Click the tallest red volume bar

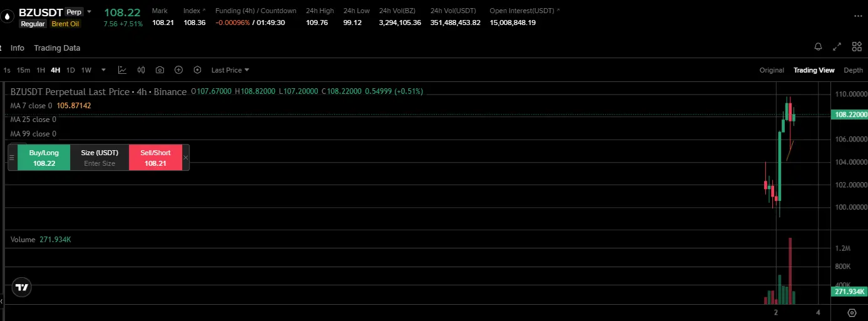[x=790, y=271]
